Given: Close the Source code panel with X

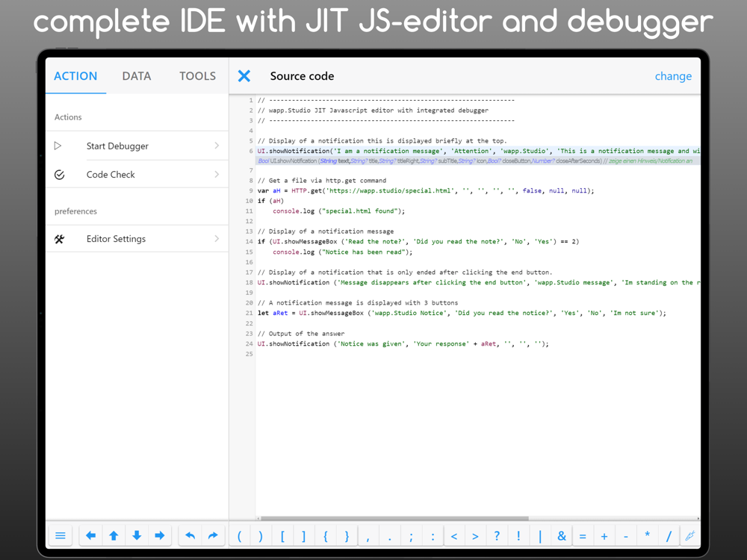Looking at the screenshot, I should tap(244, 75).
